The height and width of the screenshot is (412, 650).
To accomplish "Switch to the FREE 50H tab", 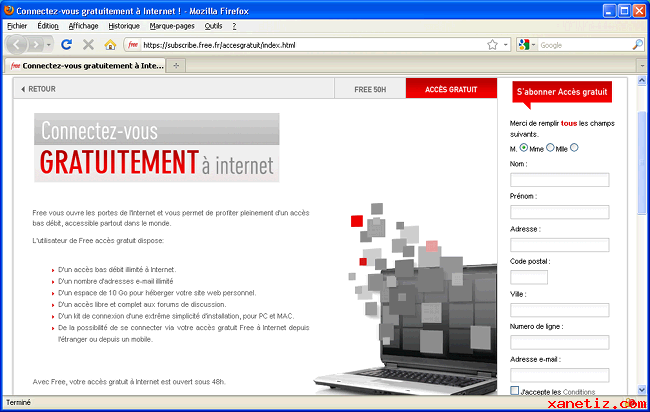I will 370,89.
